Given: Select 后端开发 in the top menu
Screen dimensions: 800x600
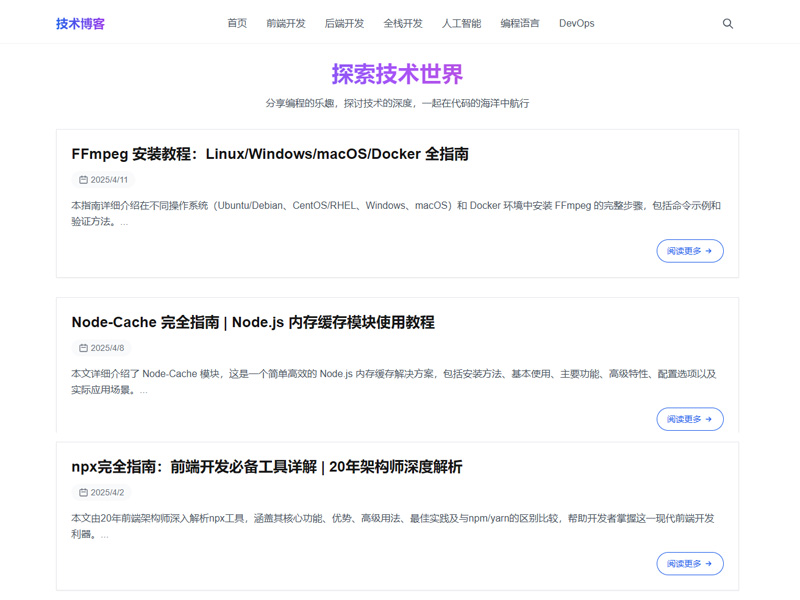Looking at the screenshot, I should [345, 23].
